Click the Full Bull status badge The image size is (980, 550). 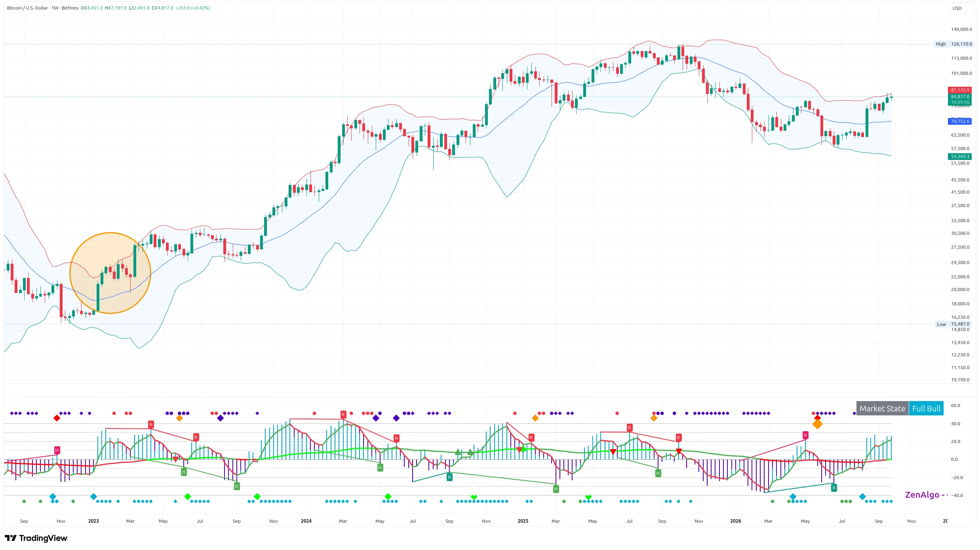pos(926,409)
